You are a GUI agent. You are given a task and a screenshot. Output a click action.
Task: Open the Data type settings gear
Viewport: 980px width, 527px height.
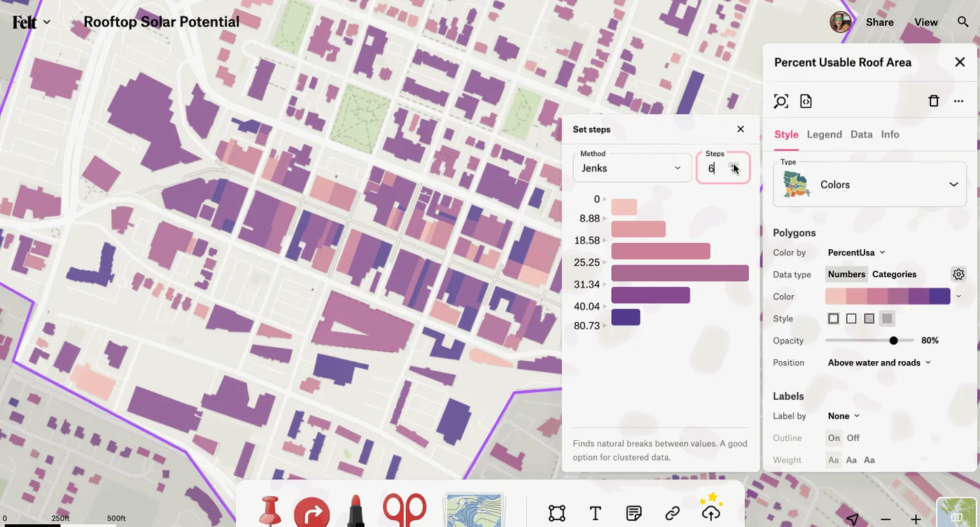coord(959,274)
